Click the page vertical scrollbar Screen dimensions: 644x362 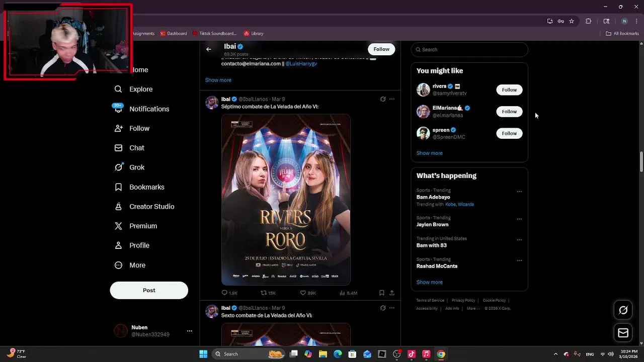[x=641, y=162]
